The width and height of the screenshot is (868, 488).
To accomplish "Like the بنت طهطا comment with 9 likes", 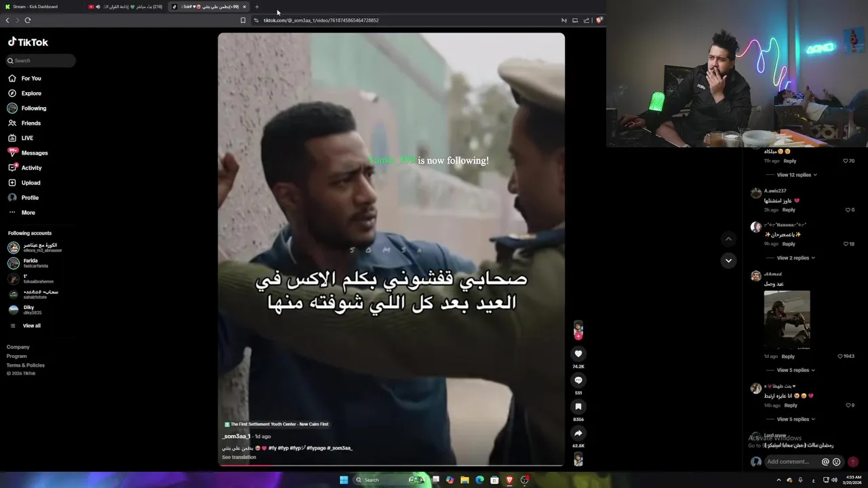I will pos(848,405).
